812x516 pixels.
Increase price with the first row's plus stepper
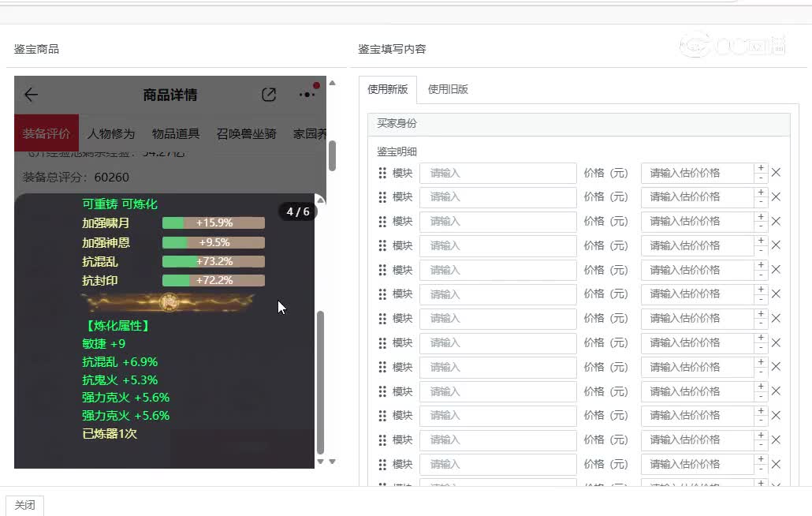tap(761, 168)
